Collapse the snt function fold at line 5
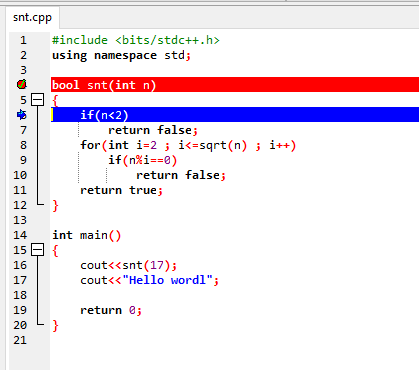Viewport: 419px width, 370px height. tap(37, 100)
